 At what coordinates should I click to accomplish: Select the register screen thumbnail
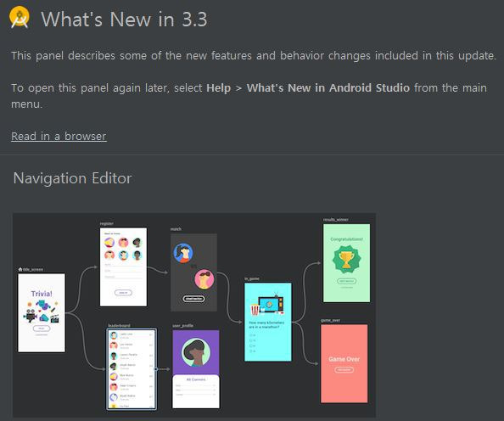[123, 267]
